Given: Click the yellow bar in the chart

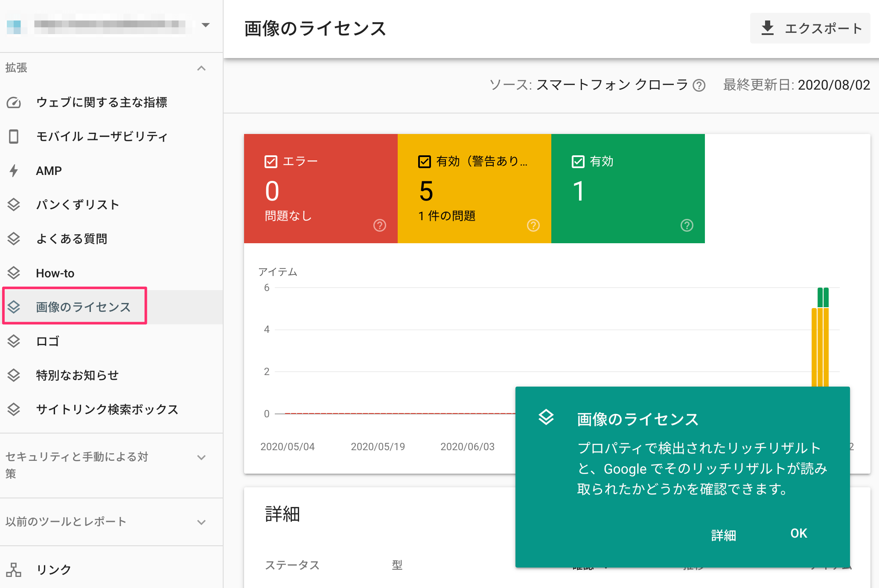Looking at the screenshot, I should 820,347.
